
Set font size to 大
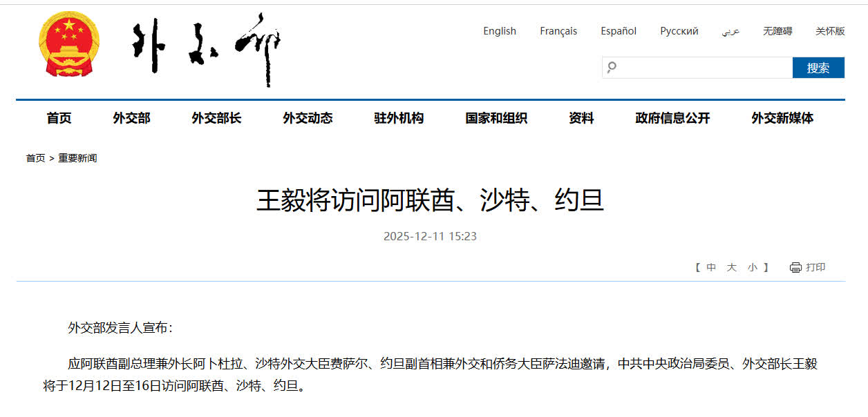(731, 268)
